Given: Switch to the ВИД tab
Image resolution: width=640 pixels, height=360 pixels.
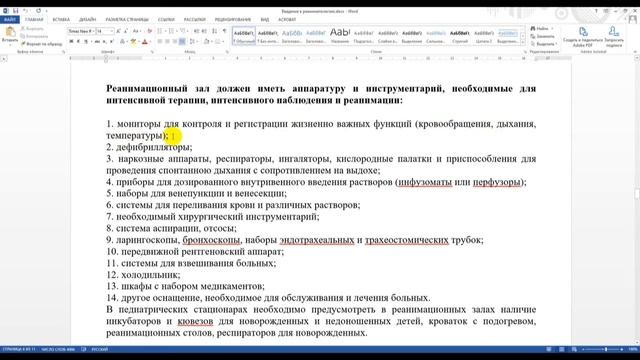Looking at the screenshot, I should [x=264, y=19].
